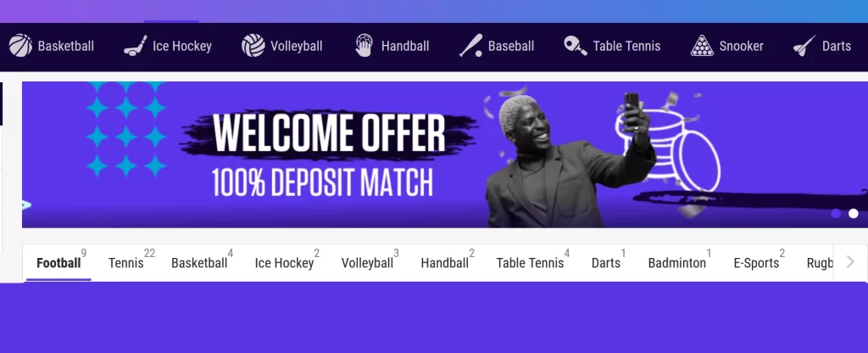Select the second banner slide dot
This screenshot has width=868, height=353.
point(854,213)
